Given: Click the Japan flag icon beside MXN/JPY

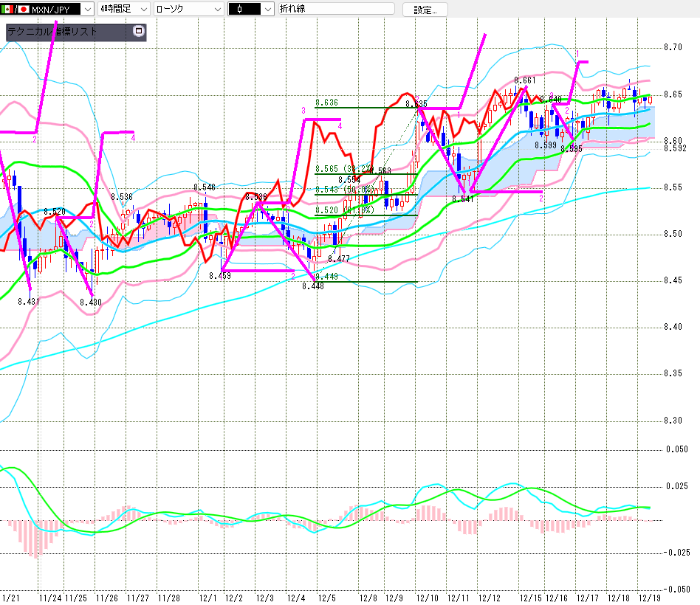Looking at the screenshot, I should tap(24, 9).
